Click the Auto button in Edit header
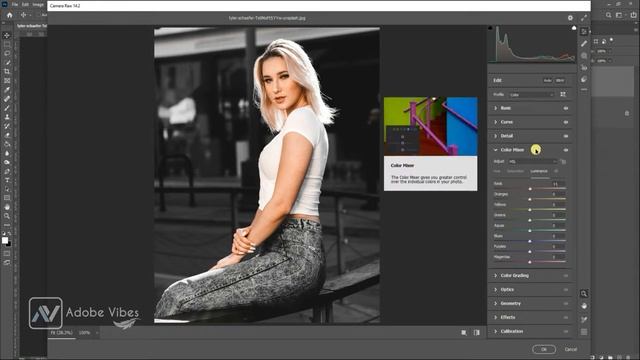The height and width of the screenshot is (360, 640). [547, 80]
